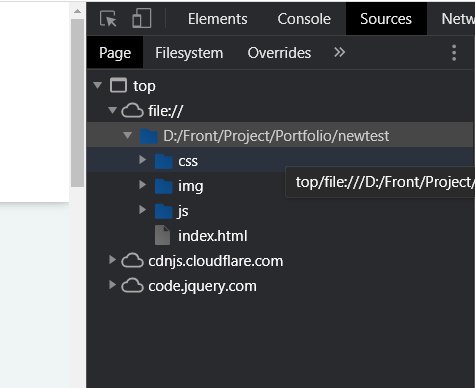475x388 pixels.
Task: Expand the js folder arrow
Action: click(x=143, y=209)
